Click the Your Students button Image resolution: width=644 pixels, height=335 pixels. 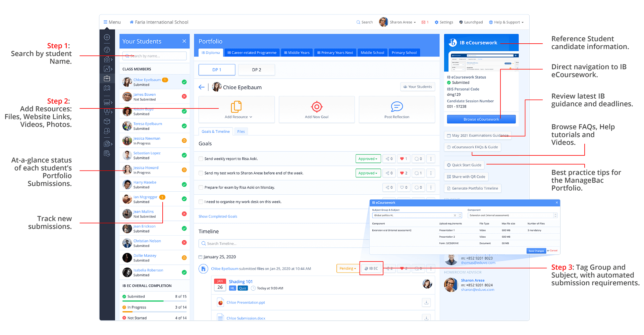pos(418,87)
